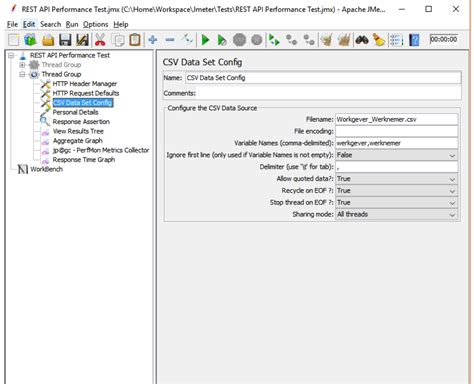Image resolution: width=474 pixels, height=384 pixels.
Task: Click the Variable Names input field
Action: tap(397, 143)
